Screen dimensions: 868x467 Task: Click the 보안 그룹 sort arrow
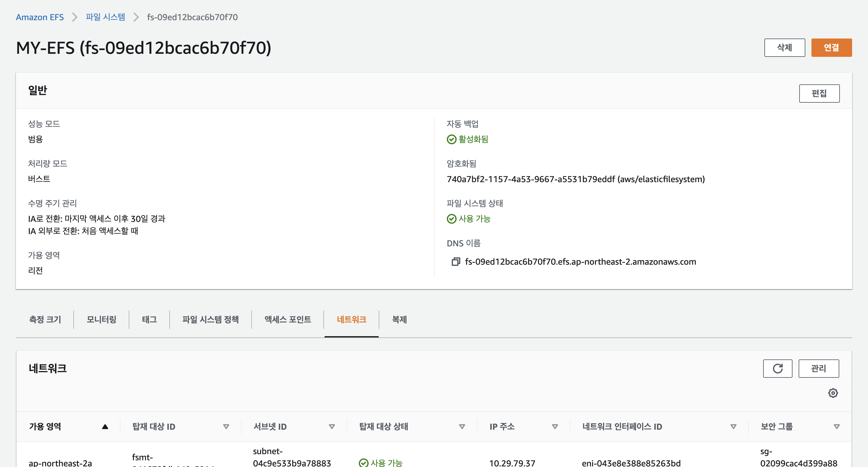836,427
